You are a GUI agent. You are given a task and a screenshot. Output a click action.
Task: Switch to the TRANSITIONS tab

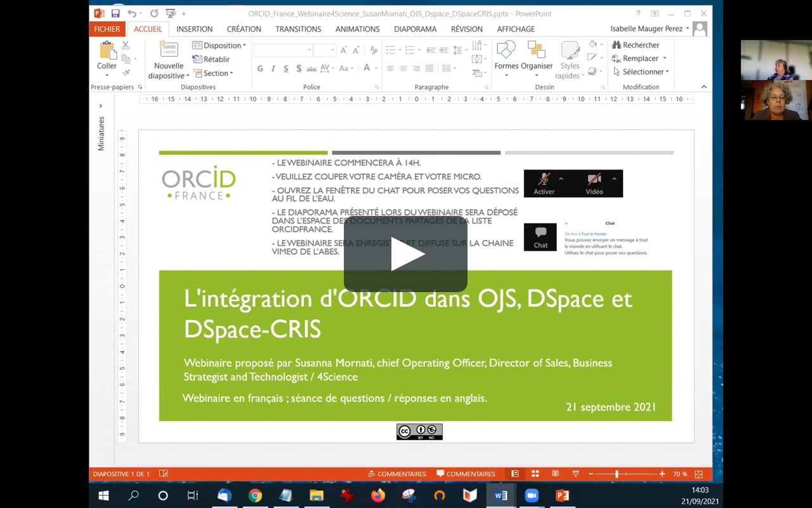298,29
